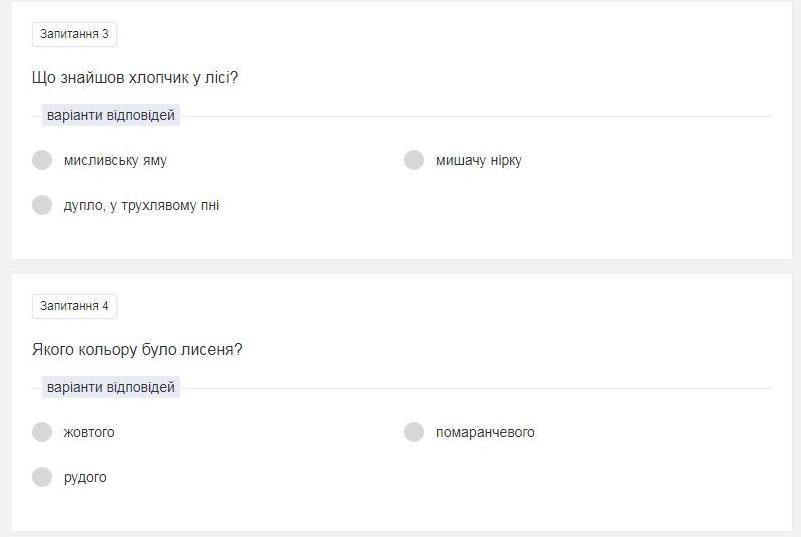This screenshot has width=801, height=537.
Task: Choose the 'мишачу нірку' radio button
Action: pyautogui.click(x=414, y=160)
